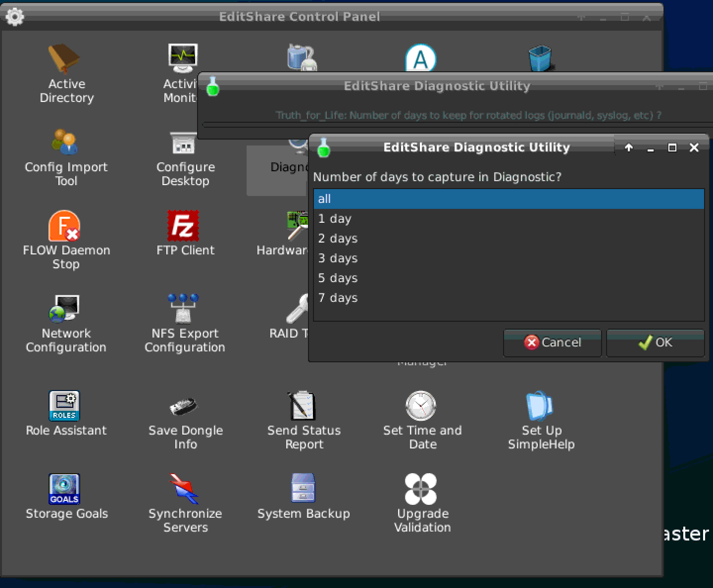The height and width of the screenshot is (588, 713).
Task: Launch the Config Import Tool
Action: (66, 157)
